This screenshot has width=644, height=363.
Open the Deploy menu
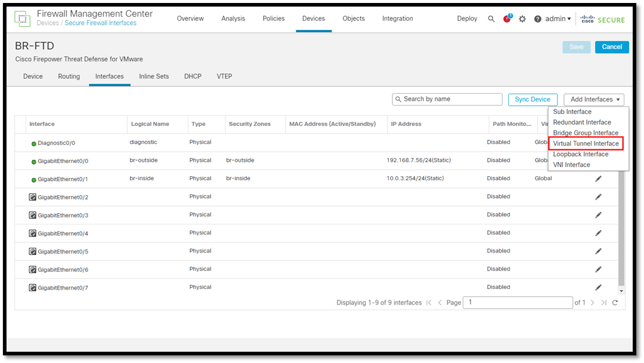[x=467, y=19]
